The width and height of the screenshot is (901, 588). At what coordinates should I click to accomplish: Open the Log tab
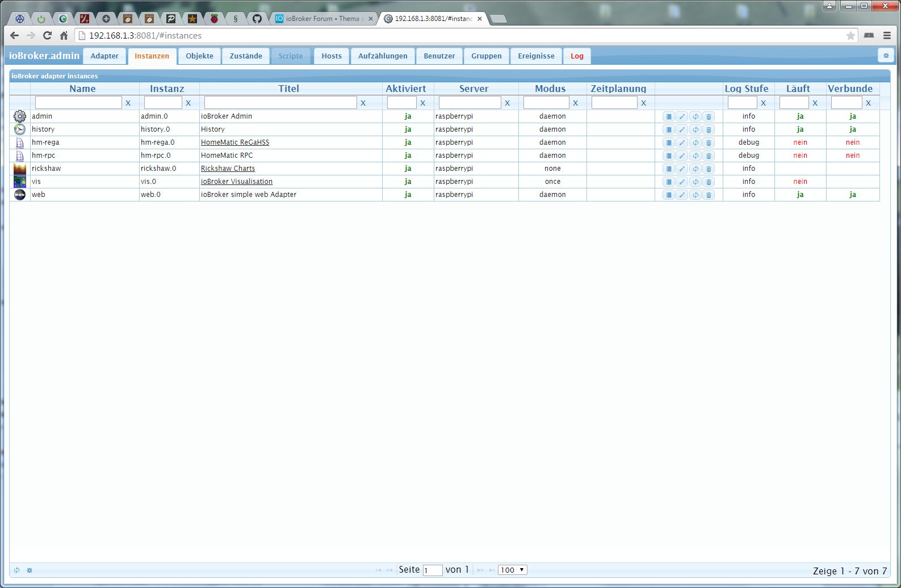coord(577,56)
